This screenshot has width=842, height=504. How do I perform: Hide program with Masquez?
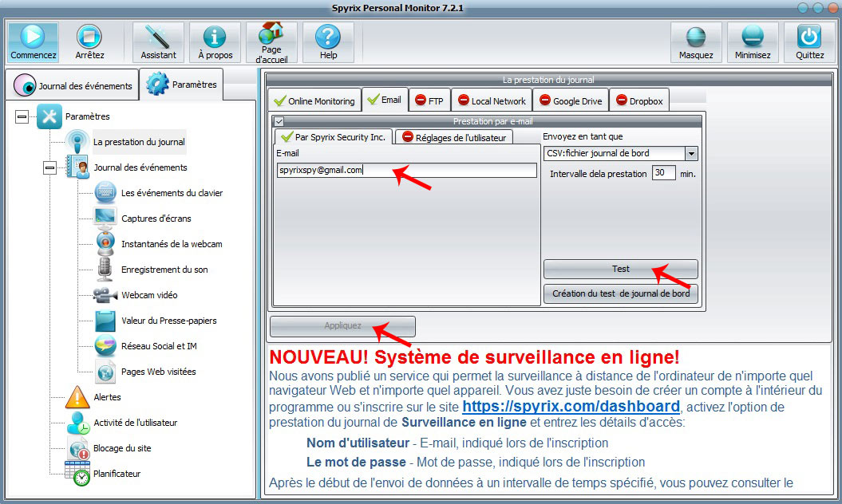tap(696, 41)
